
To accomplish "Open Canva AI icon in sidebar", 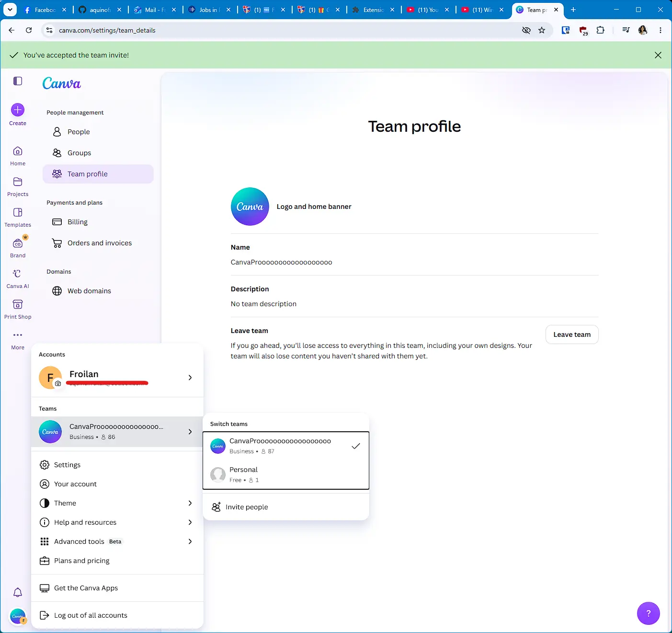I will pos(18,274).
